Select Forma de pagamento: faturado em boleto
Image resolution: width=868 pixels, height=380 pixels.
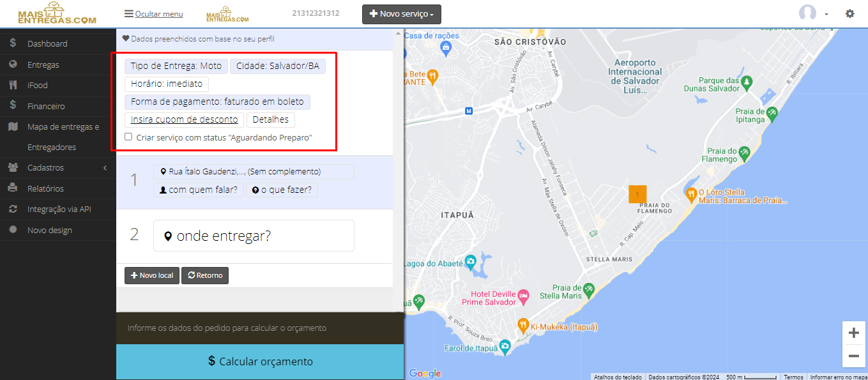point(218,102)
